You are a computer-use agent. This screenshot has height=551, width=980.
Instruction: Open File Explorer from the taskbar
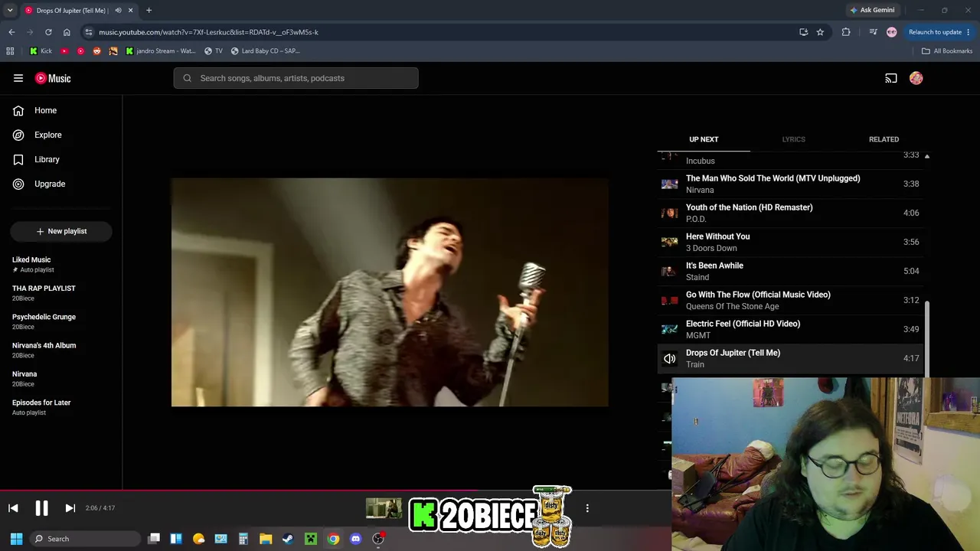(x=266, y=539)
